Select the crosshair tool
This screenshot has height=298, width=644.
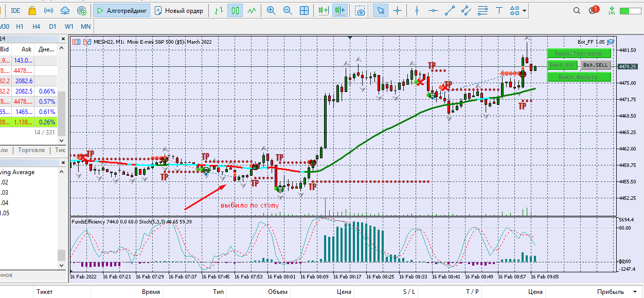(x=397, y=10)
